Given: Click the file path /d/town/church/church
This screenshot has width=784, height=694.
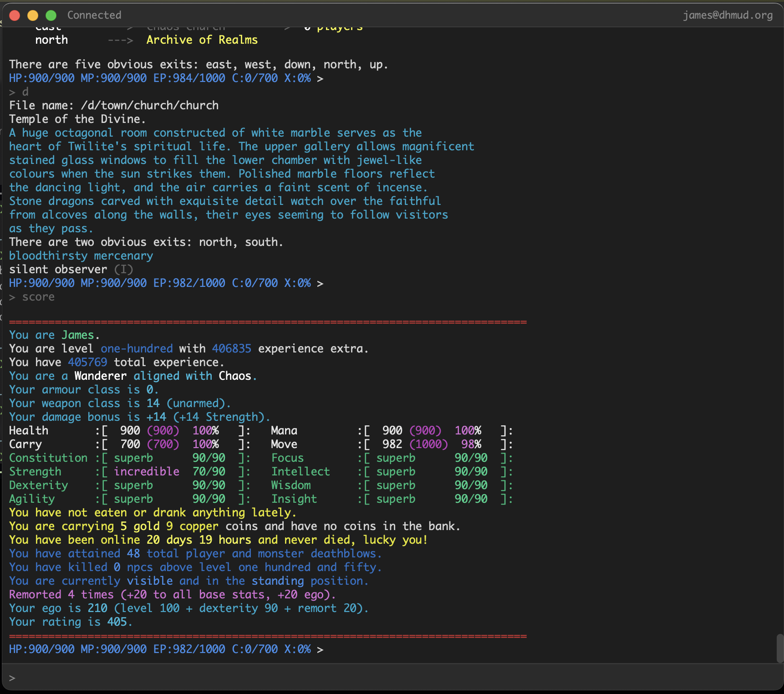Looking at the screenshot, I should [x=149, y=105].
